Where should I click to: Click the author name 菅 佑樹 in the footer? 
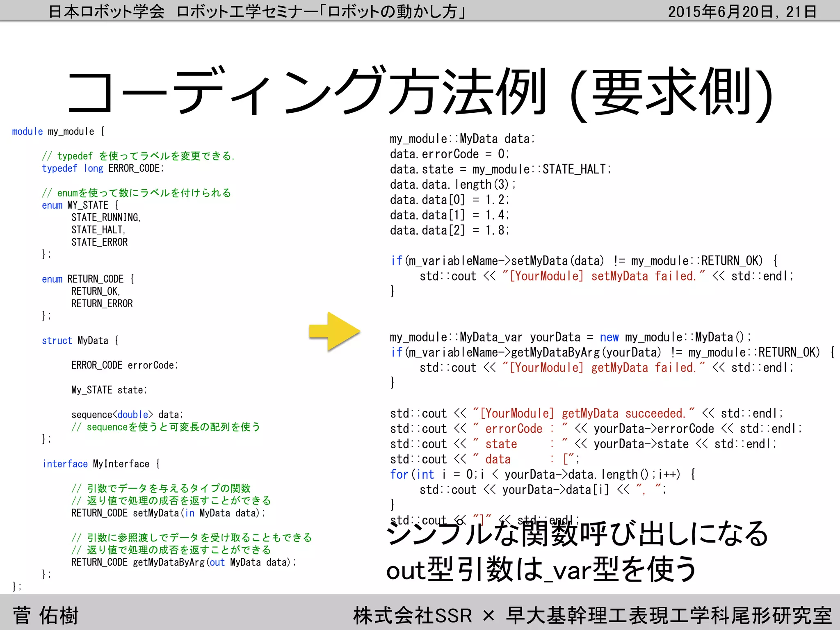(x=46, y=615)
